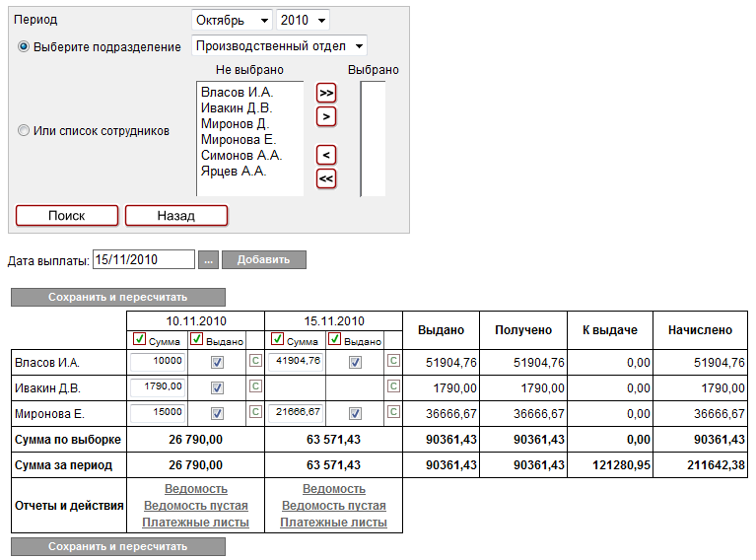This screenshot has width=756, height=560.
Task: Open the month dropdown showing Октябрь
Action: point(232,21)
